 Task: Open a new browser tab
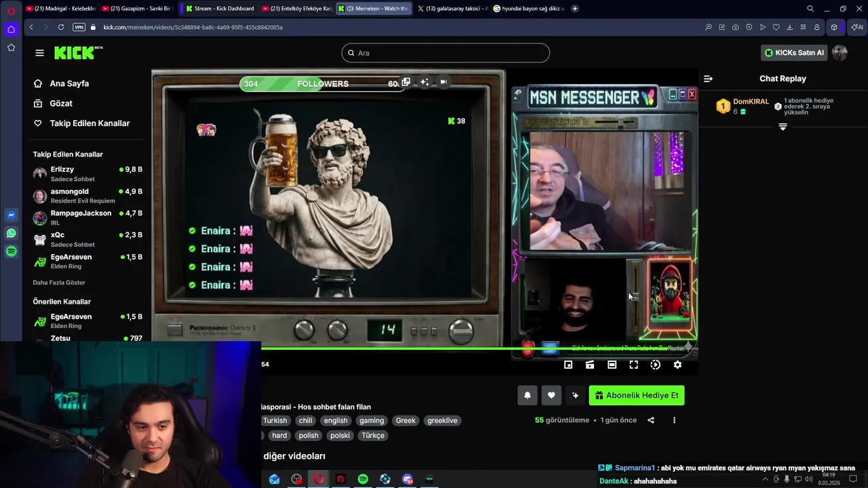(575, 9)
